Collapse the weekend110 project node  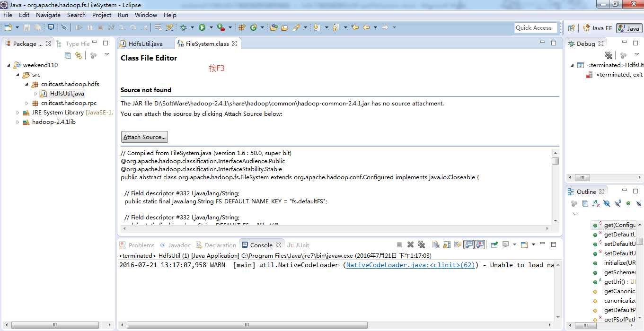coord(9,65)
